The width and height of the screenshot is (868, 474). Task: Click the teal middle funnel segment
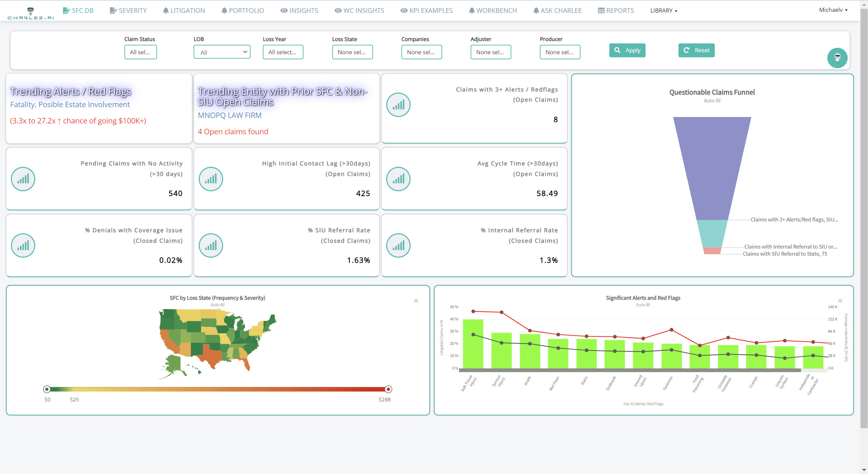coord(712,234)
